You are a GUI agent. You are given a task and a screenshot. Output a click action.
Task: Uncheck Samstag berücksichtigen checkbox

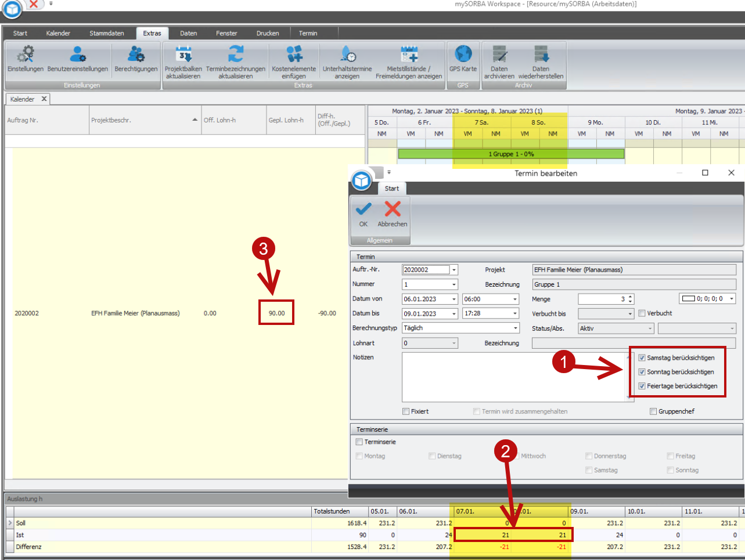[x=642, y=358]
